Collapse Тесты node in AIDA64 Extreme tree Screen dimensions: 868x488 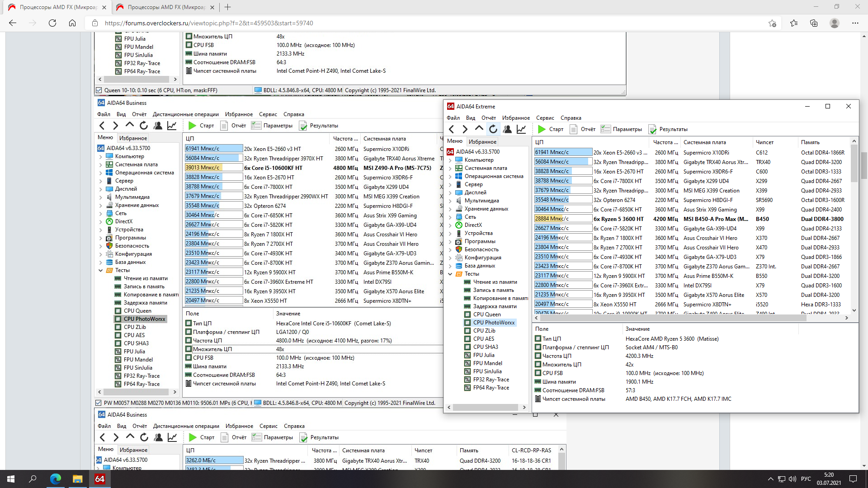(x=450, y=274)
